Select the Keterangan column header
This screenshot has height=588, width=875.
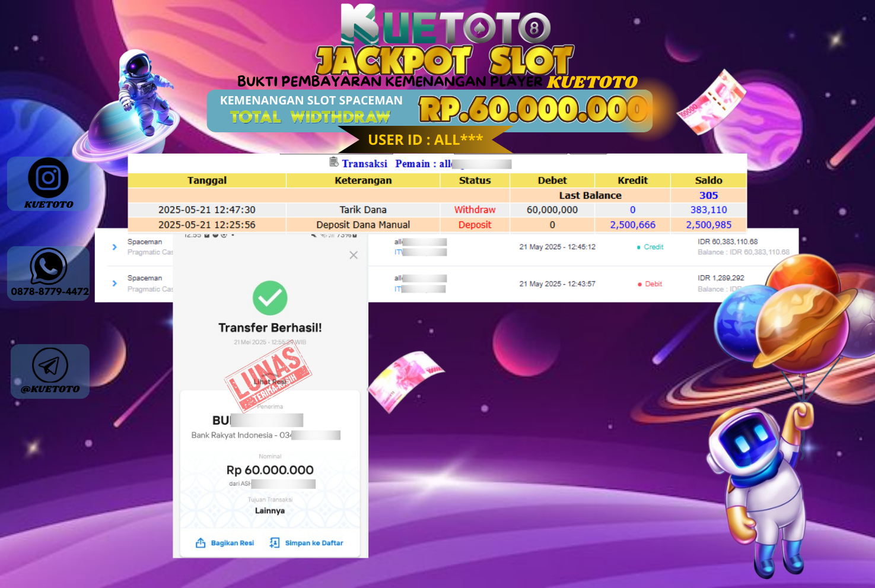pos(363,180)
